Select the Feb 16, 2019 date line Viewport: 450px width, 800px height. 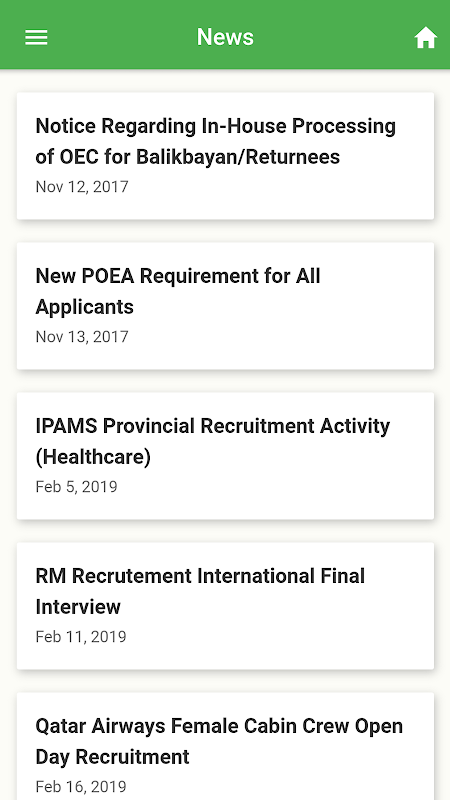pos(81,787)
